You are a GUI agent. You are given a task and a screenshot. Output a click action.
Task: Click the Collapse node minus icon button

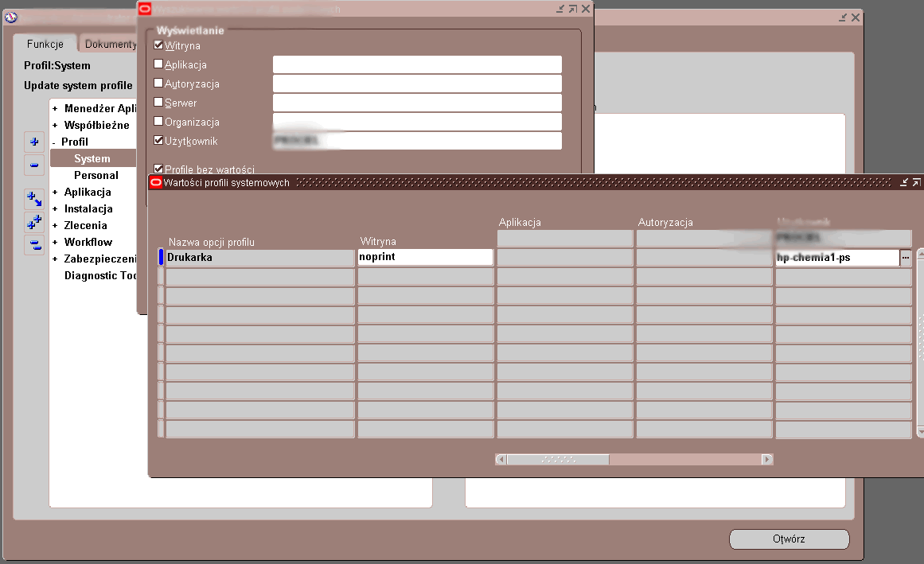tap(34, 166)
